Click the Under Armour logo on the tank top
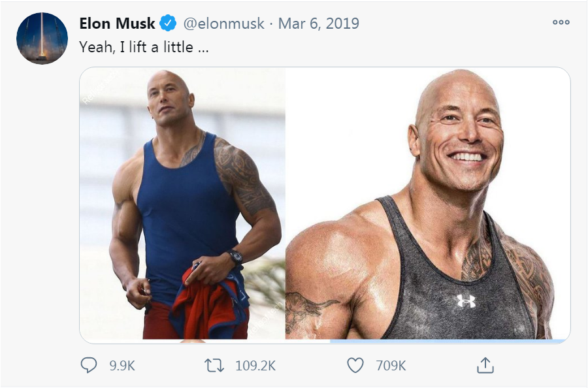 (x=466, y=301)
